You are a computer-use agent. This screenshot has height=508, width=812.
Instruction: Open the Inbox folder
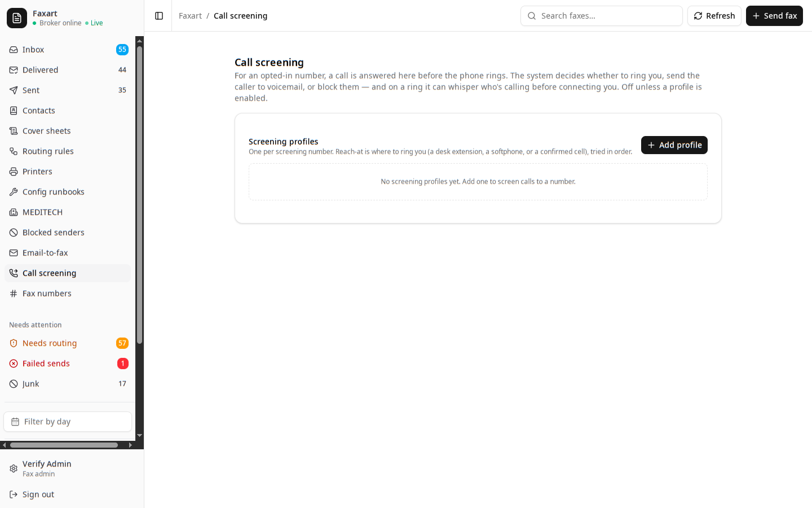pyautogui.click(x=68, y=50)
